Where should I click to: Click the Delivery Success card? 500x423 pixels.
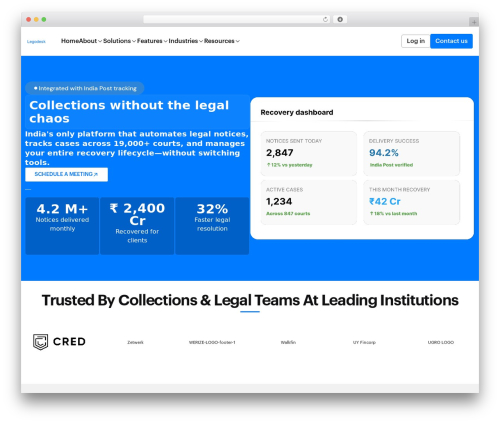[x=412, y=153]
